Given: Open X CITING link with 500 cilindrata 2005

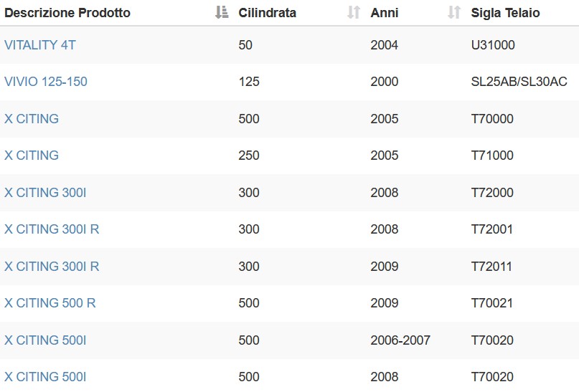Looking at the screenshot, I should point(32,119).
